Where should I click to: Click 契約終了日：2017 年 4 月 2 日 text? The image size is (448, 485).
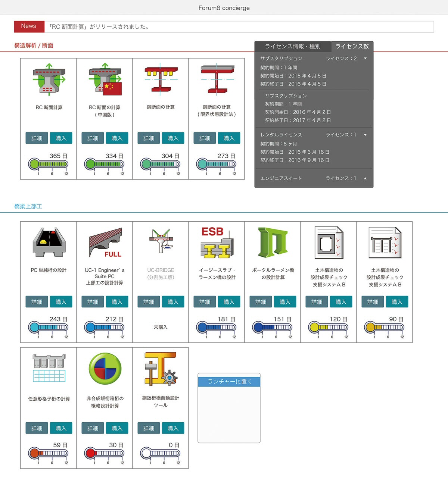298,121
